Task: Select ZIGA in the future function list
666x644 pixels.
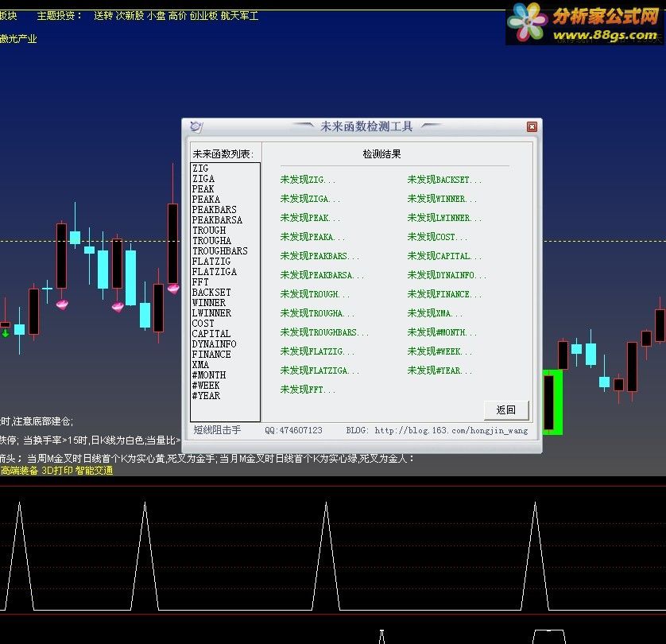Action: pyautogui.click(x=203, y=178)
